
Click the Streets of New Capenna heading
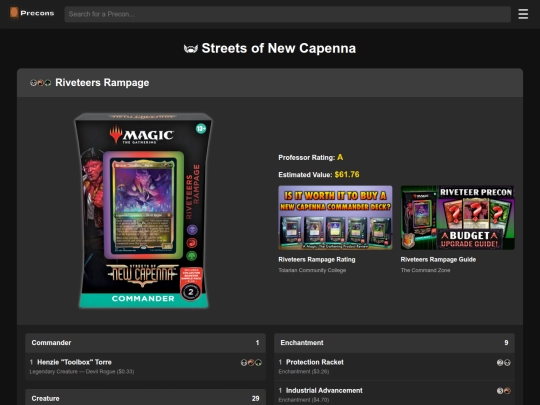click(279, 48)
